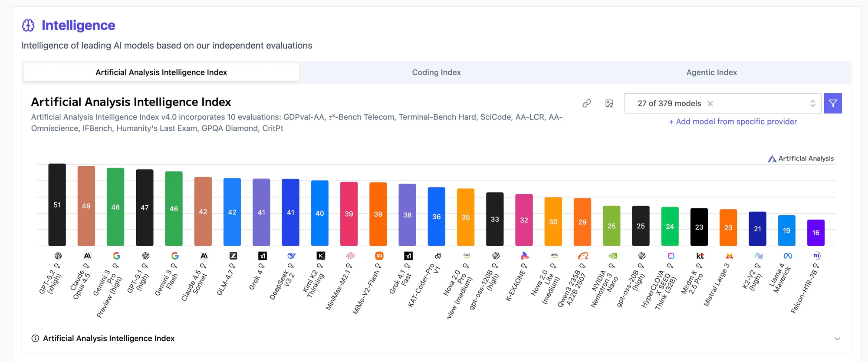Click the Xiaomi logo under MiMo-V2-Flash
Viewport: 868px width, 362px height.
point(379,256)
